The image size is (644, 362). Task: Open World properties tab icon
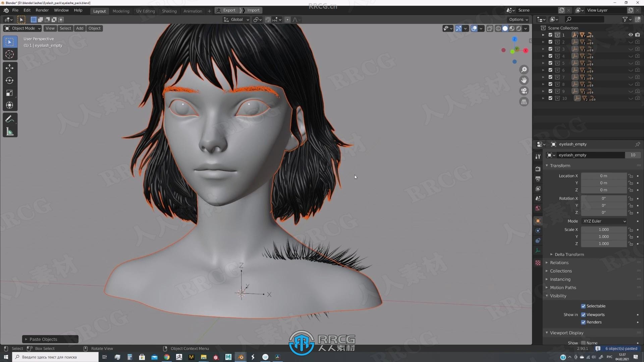point(538,208)
